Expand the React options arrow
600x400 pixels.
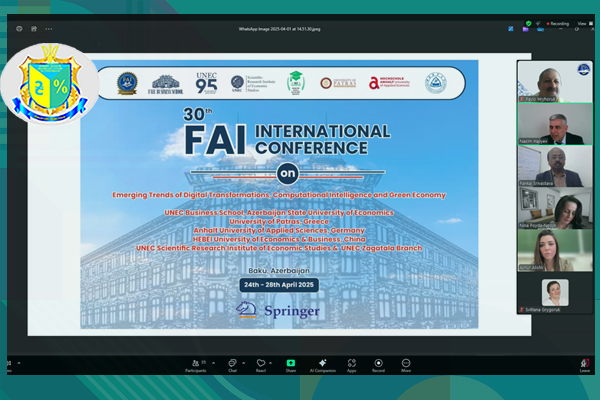(x=271, y=363)
